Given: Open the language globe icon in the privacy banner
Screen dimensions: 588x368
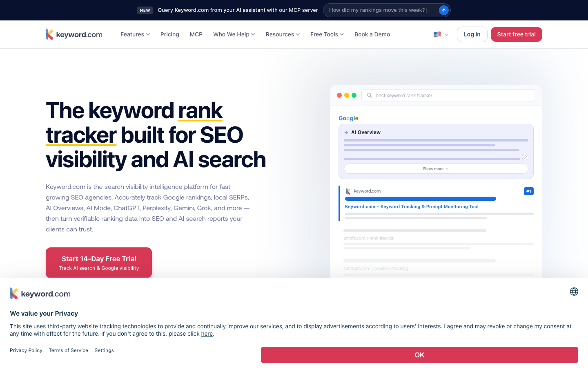Looking at the screenshot, I should tap(574, 292).
